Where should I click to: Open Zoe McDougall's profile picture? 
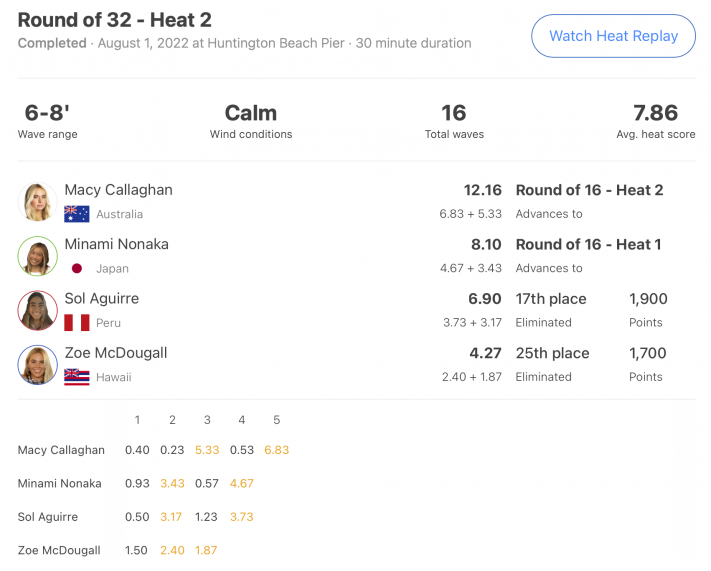(38, 365)
